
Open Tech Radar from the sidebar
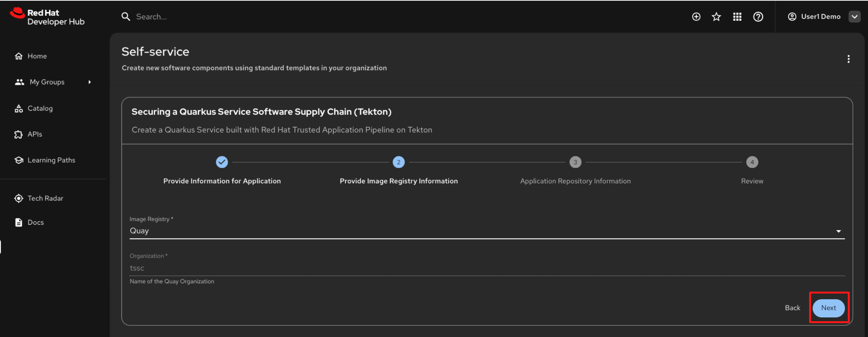pyautogui.click(x=45, y=198)
